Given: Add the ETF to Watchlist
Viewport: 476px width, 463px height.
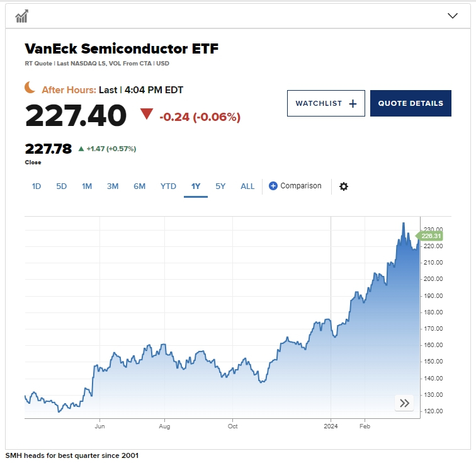Looking at the screenshot, I should [326, 103].
